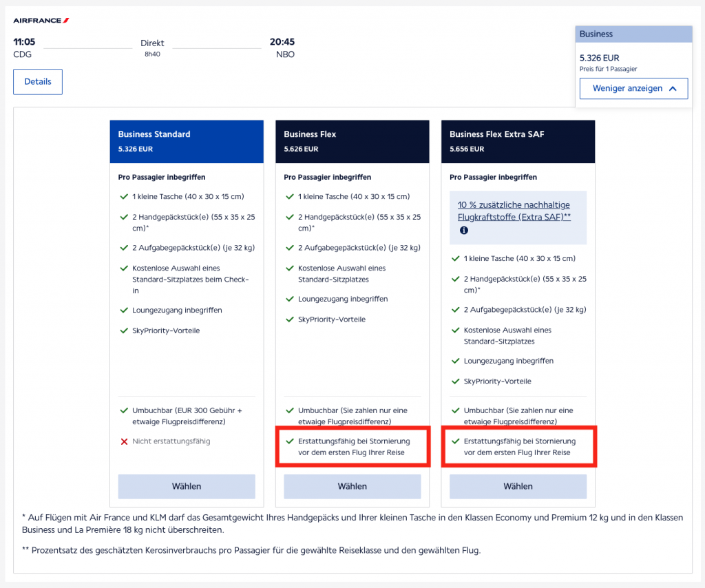This screenshot has height=588, width=705.
Task: Click departure time 11:05
Action: [x=24, y=42]
